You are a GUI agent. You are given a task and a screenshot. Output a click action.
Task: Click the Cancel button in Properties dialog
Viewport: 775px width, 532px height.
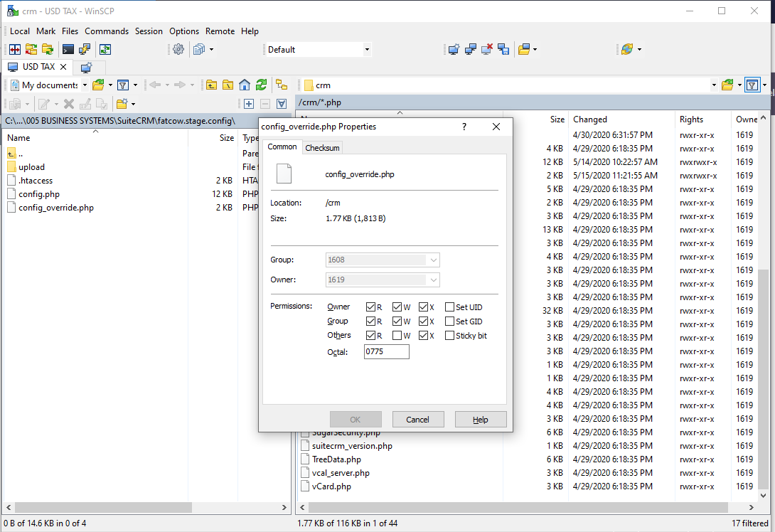[x=417, y=420]
